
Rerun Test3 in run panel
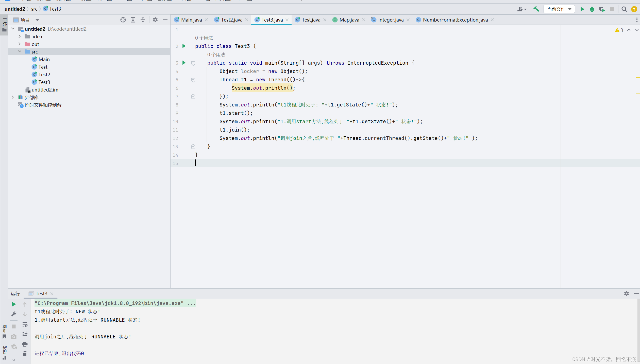[x=14, y=304]
